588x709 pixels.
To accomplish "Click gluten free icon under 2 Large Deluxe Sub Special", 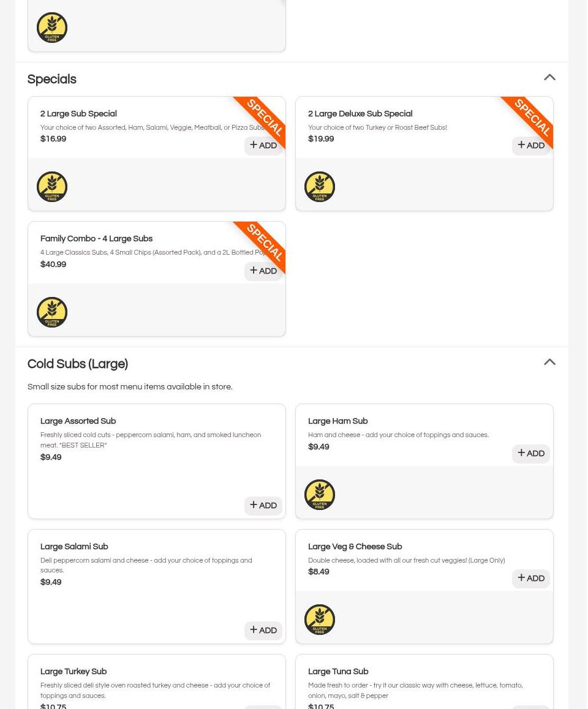I will pos(320,187).
